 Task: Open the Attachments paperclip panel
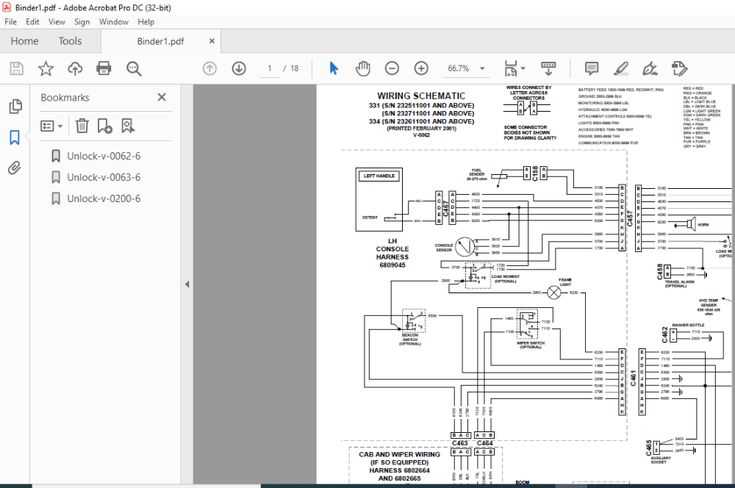15,168
